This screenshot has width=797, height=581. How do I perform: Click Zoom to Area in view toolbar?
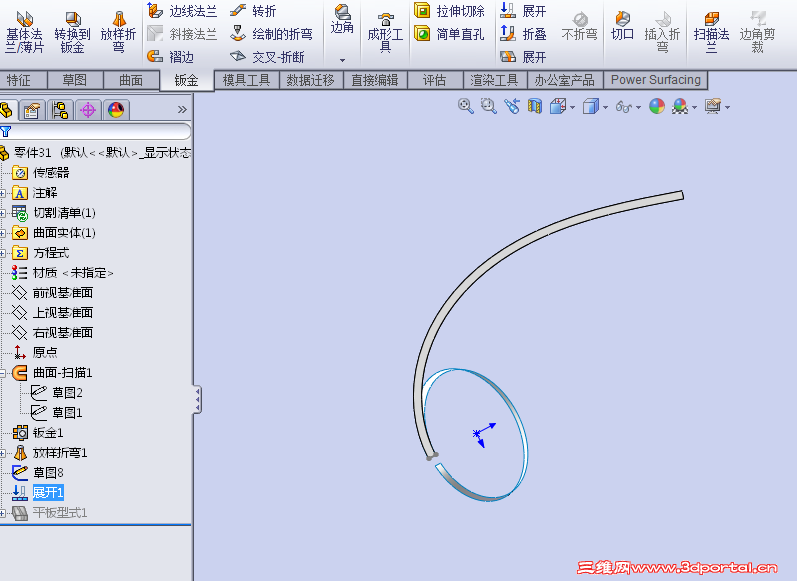coord(488,106)
